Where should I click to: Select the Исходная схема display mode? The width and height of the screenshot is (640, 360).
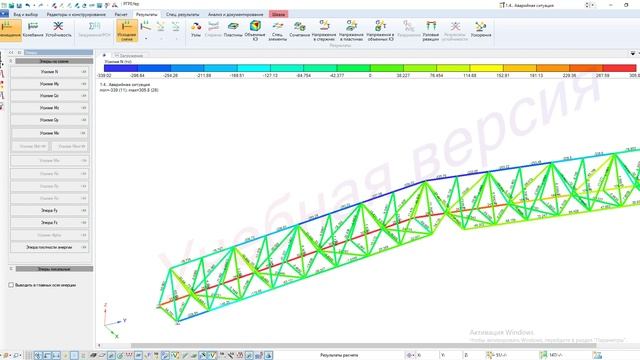pos(127,31)
